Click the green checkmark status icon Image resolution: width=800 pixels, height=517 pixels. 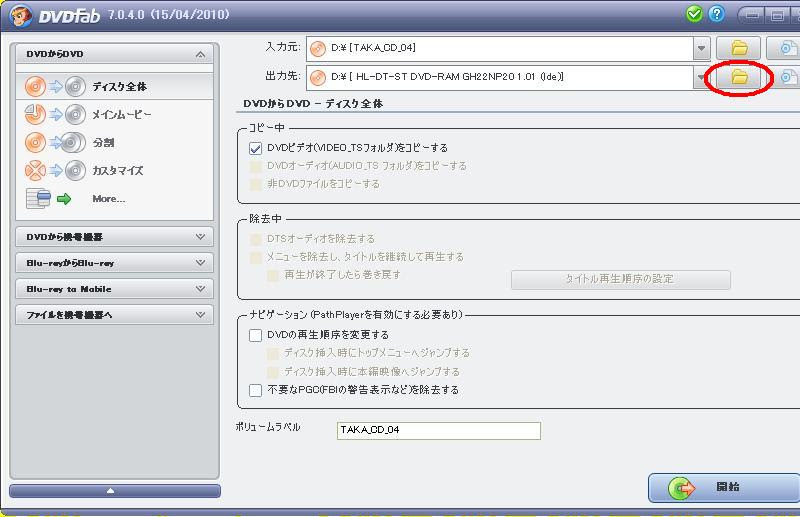coord(694,14)
